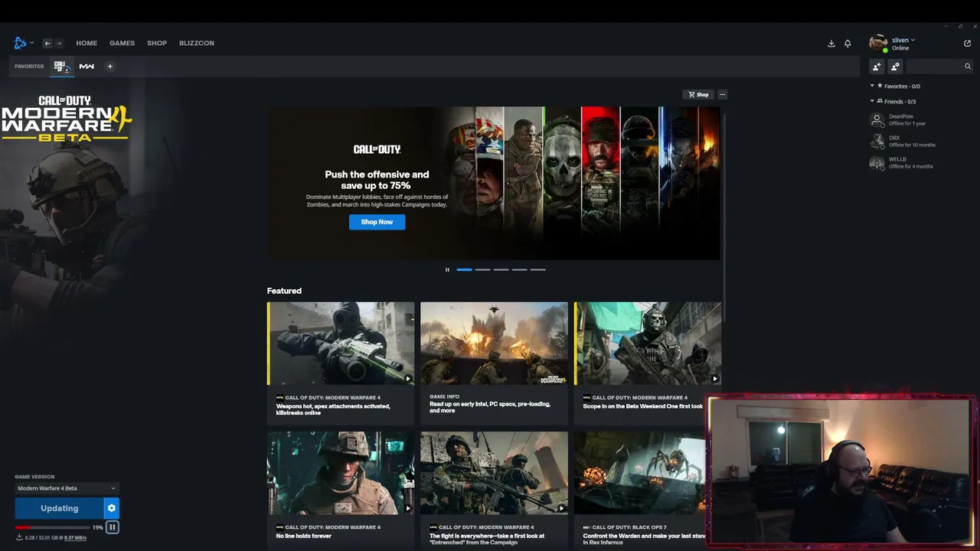Open the 'Confront the Warden' Black Ops 7 thumbnail
The image size is (980, 551).
click(640, 473)
